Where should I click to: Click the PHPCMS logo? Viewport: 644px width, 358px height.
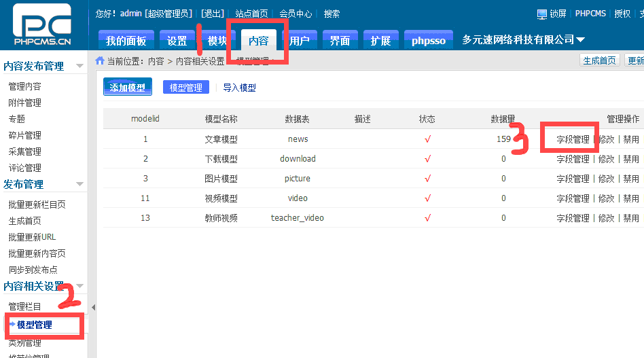[x=41, y=27]
